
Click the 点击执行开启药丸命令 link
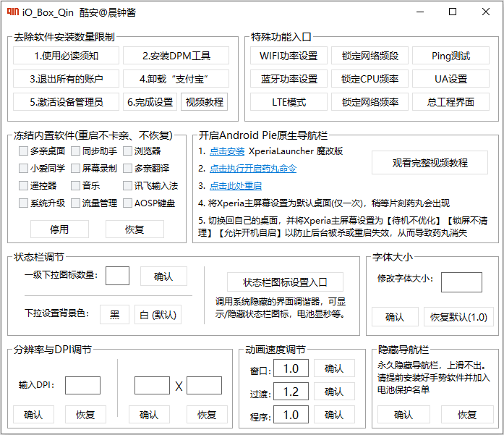point(253,169)
